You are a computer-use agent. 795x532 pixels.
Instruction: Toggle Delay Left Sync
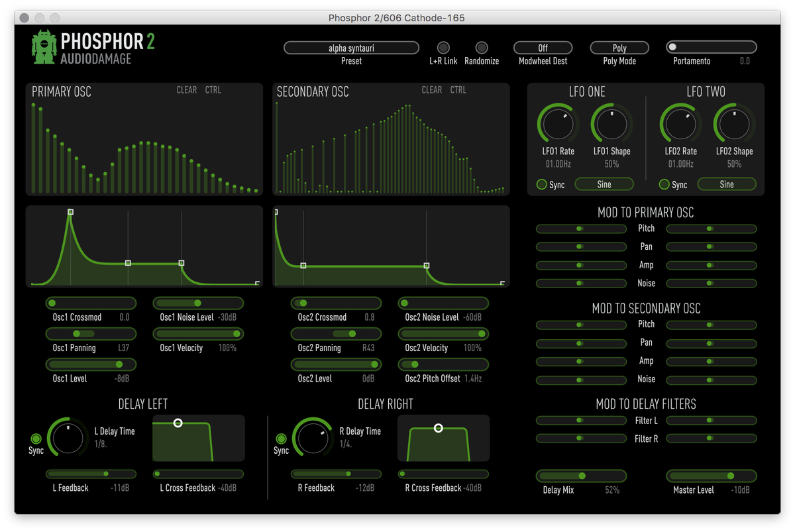[x=36, y=439]
